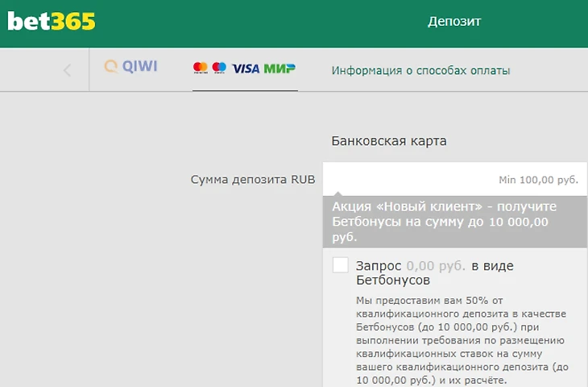Click the Betbonus terms description paragraph

tap(462, 340)
